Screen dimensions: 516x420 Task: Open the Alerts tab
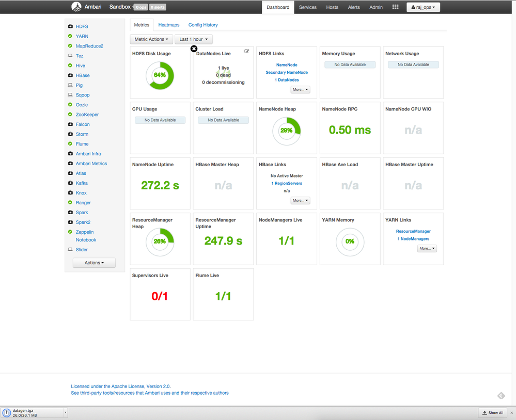pos(354,7)
